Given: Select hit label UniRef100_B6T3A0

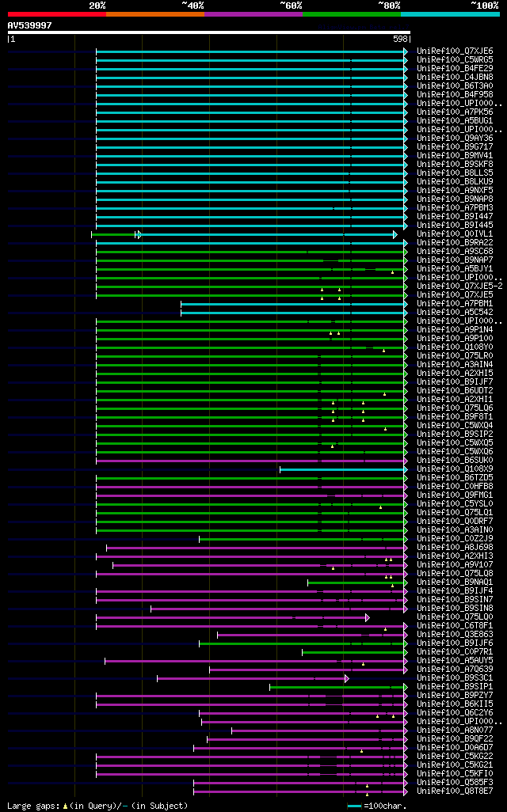Looking at the screenshot, I should (x=456, y=86).
